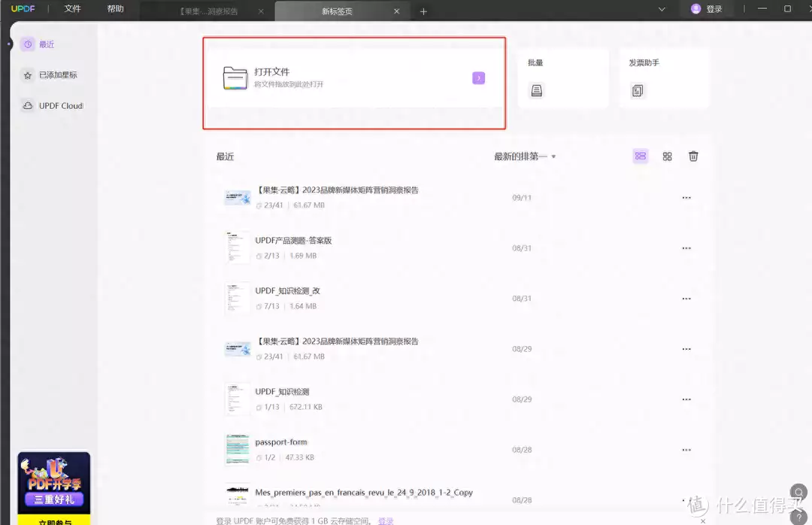This screenshot has width=812, height=525.
Task: Click the 打开文件 label text
Action: point(272,72)
